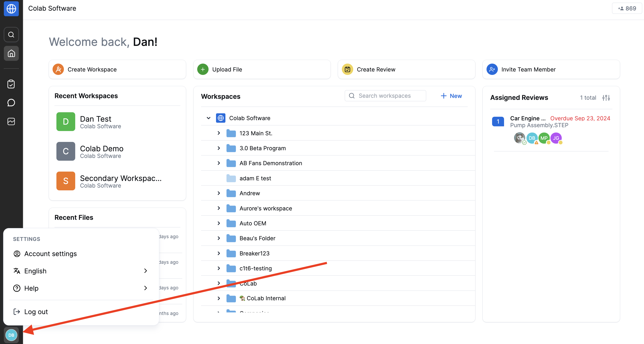Image resolution: width=644 pixels, height=344 pixels.
Task: Expand Aurore's workspace folder
Action: [x=219, y=208]
